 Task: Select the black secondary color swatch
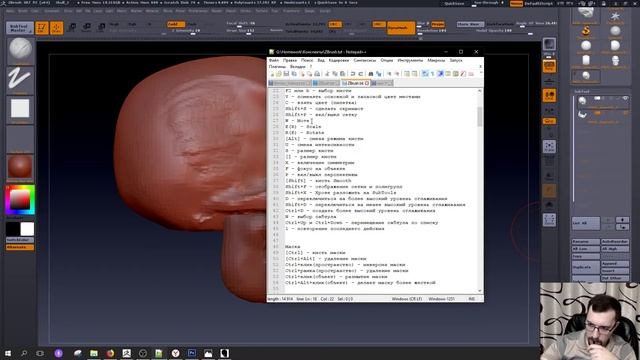(x=13, y=229)
